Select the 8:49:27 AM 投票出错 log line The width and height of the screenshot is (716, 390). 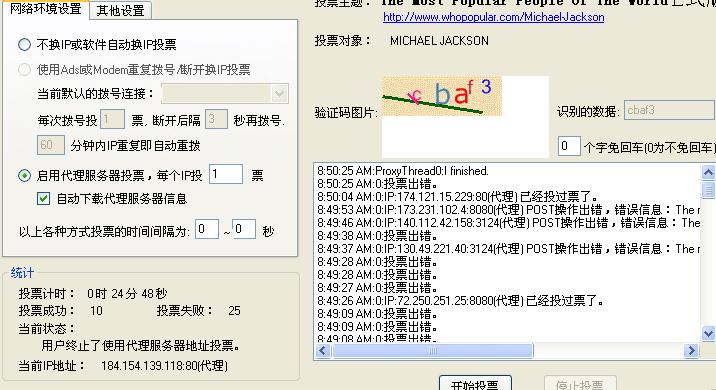pyautogui.click(x=377, y=288)
